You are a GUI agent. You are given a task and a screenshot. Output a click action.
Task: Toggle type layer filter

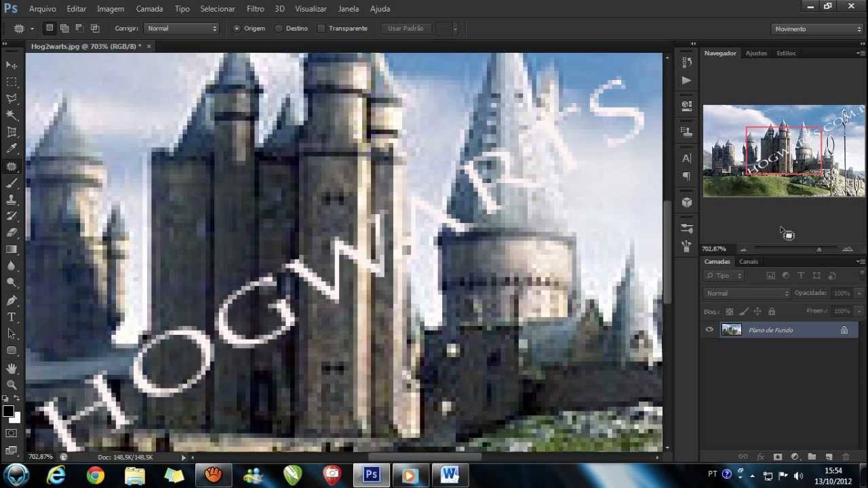pos(801,276)
